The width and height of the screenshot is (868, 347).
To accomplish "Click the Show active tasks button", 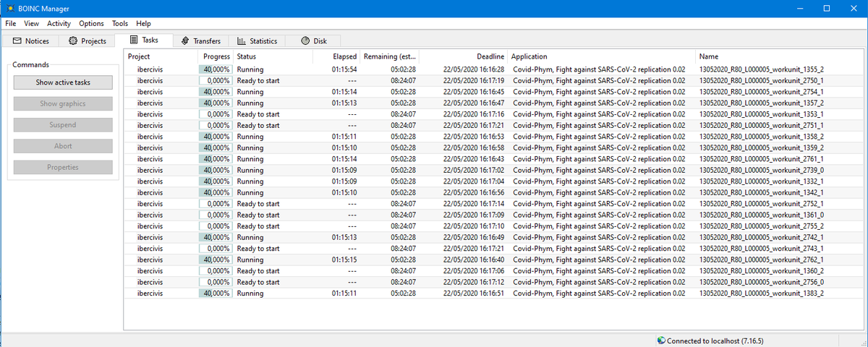I will (x=63, y=82).
